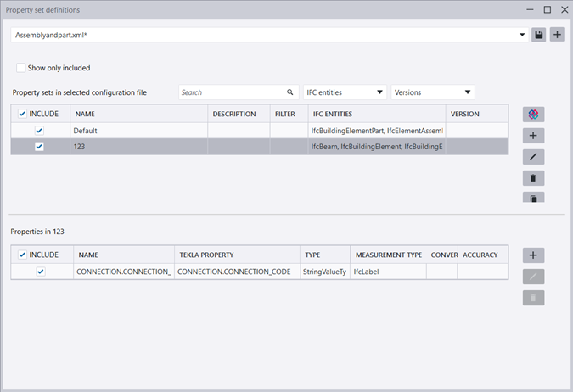Open the IFC entities filter dropdown
573x392 pixels.
pos(345,92)
